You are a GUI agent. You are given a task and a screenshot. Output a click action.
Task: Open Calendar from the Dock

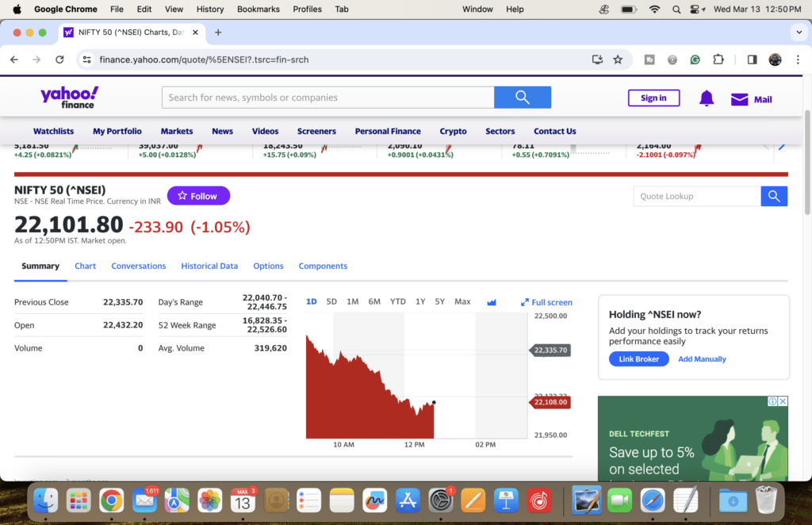click(243, 500)
